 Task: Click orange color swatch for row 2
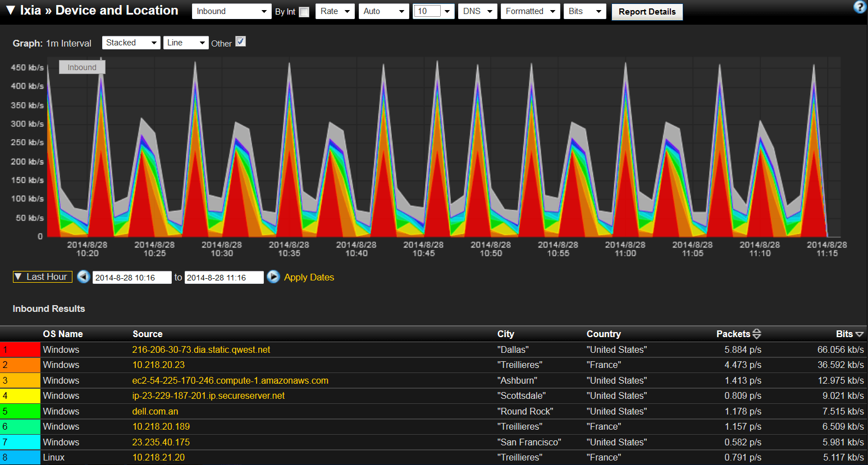tap(20, 365)
